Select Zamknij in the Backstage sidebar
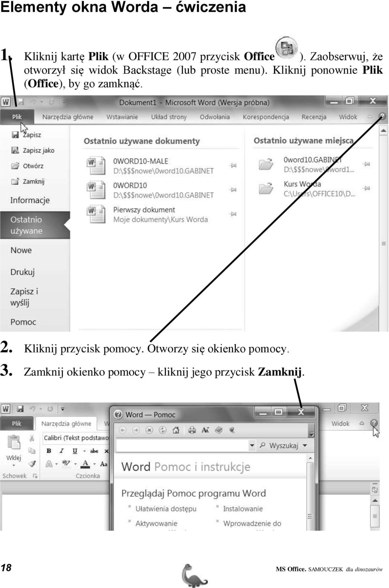 28,181
